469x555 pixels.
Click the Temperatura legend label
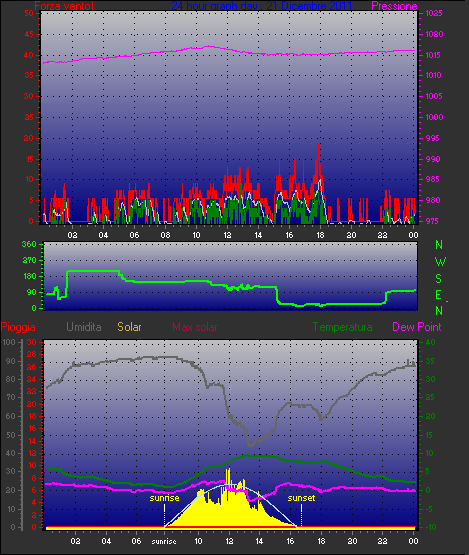pyautogui.click(x=342, y=327)
